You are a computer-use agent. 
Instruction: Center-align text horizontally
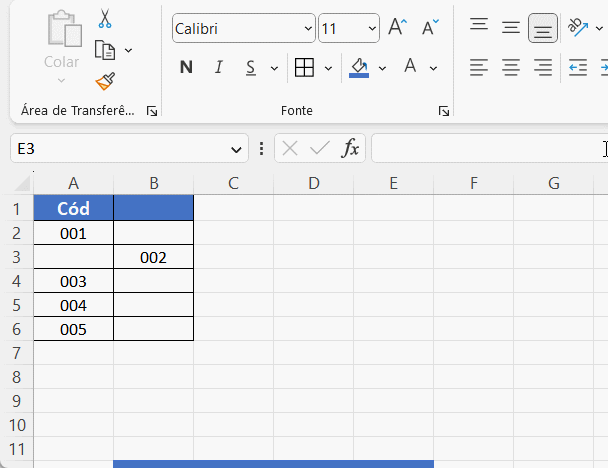(511, 68)
